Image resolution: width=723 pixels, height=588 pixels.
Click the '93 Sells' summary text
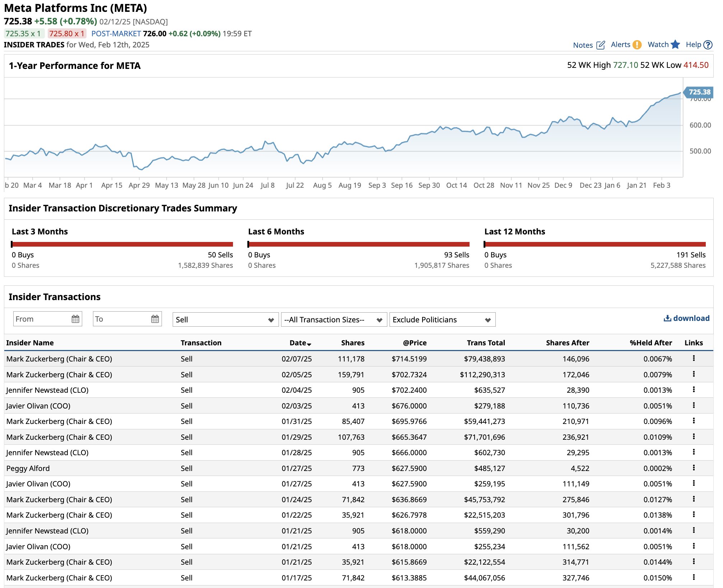456,255
